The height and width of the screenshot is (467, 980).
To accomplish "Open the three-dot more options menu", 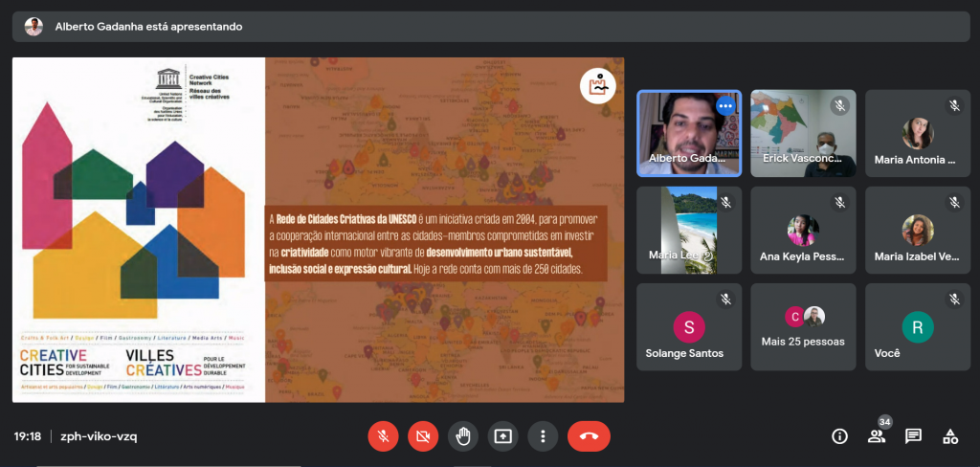I will [x=543, y=436].
